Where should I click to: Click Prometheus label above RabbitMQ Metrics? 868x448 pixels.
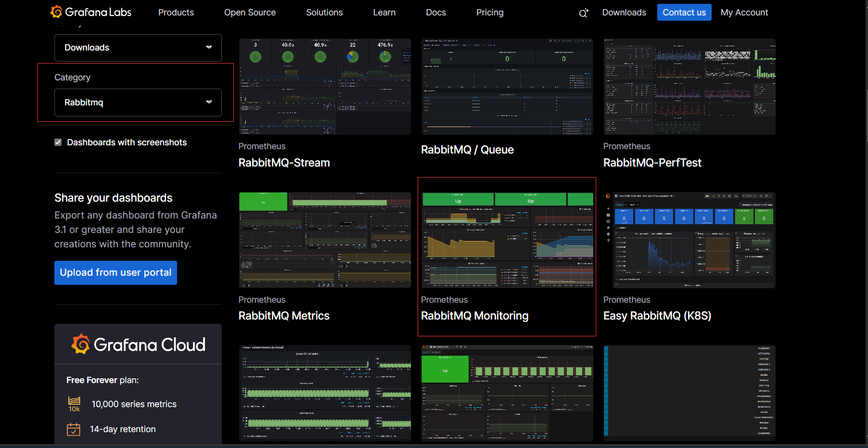tap(262, 300)
